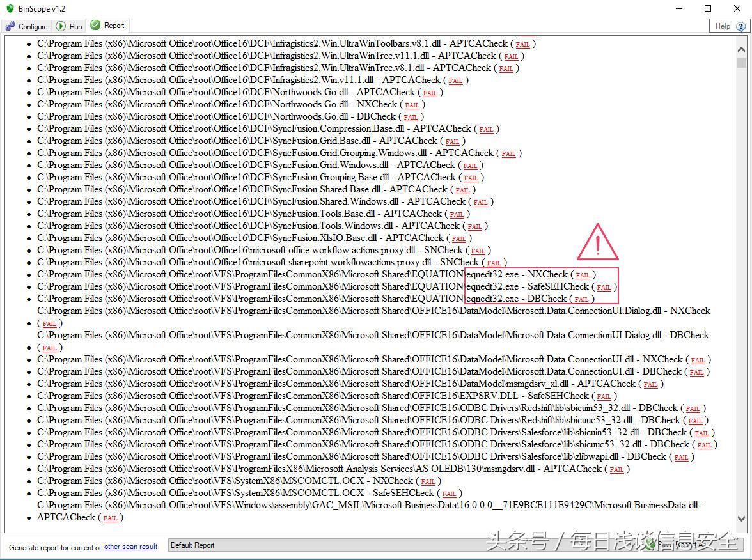Open FAIL link for MSCOMCTL.OCX SafeSEHCheck

click(x=449, y=494)
